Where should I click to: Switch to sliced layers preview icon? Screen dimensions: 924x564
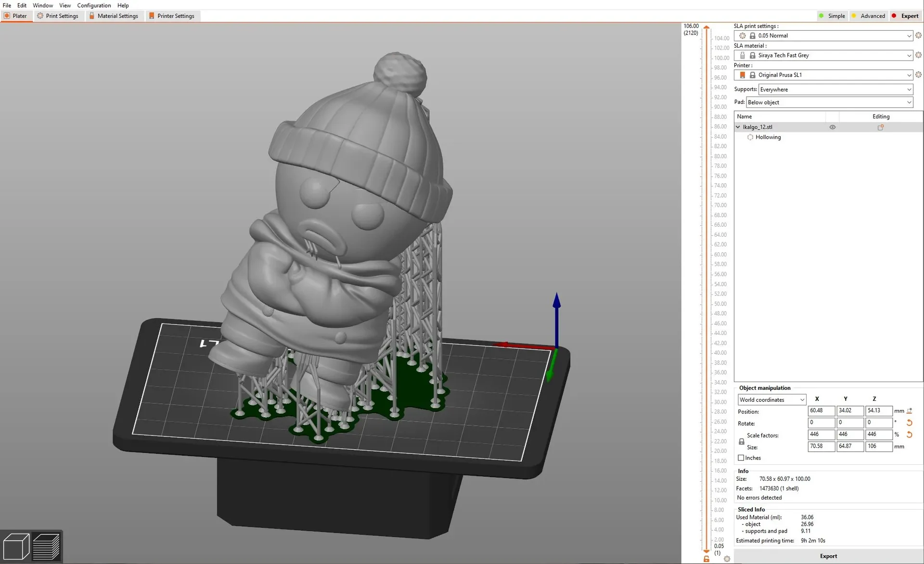pos(46,546)
